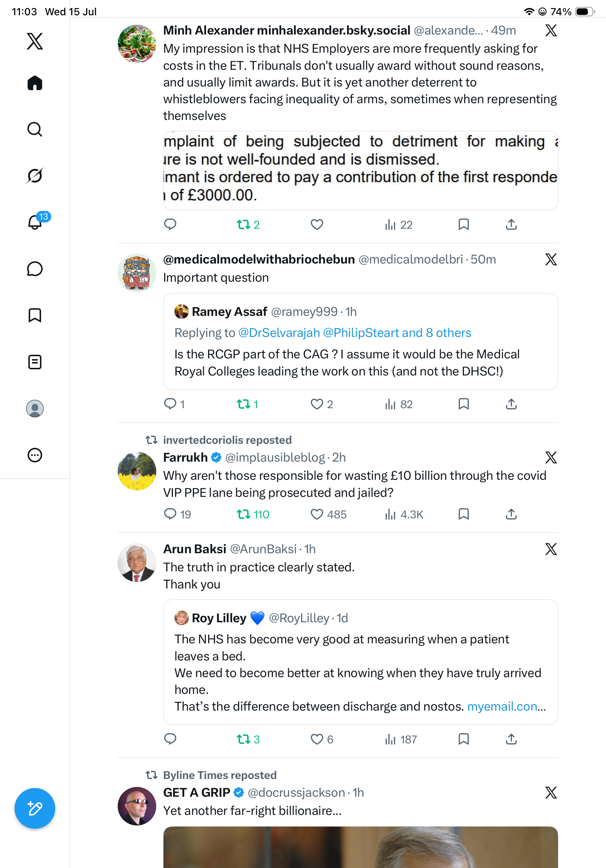Open the Search icon in sidebar
The height and width of the screenshot is (868, 606).
[x=35, y=129]
